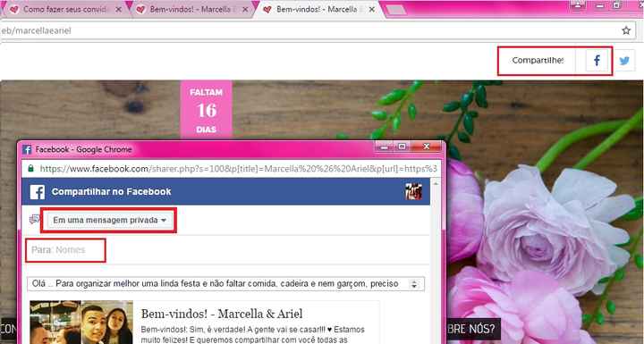Screen dimensions: 644x344
Task: Click the 'Compartilhe!' label
Action: coord(538,61)
